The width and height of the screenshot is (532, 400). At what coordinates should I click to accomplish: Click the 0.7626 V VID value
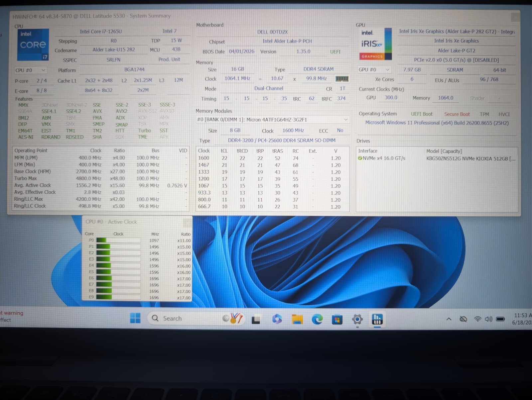177,186
